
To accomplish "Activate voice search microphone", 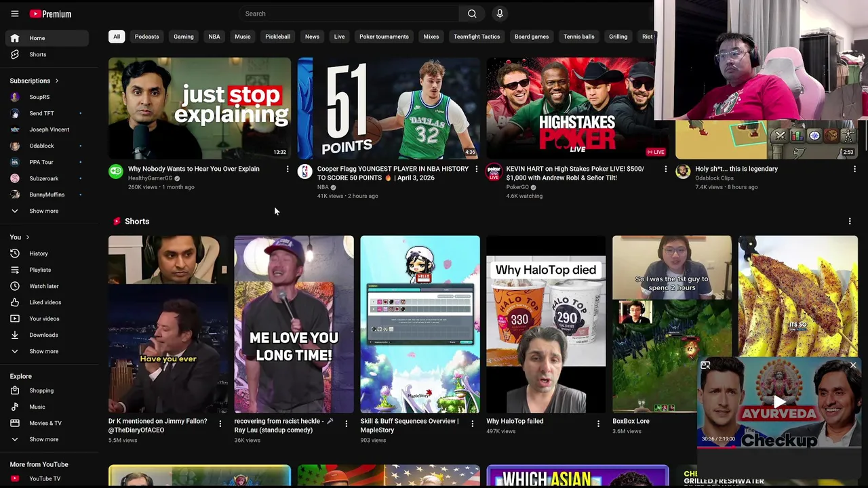I will (500, 14).
